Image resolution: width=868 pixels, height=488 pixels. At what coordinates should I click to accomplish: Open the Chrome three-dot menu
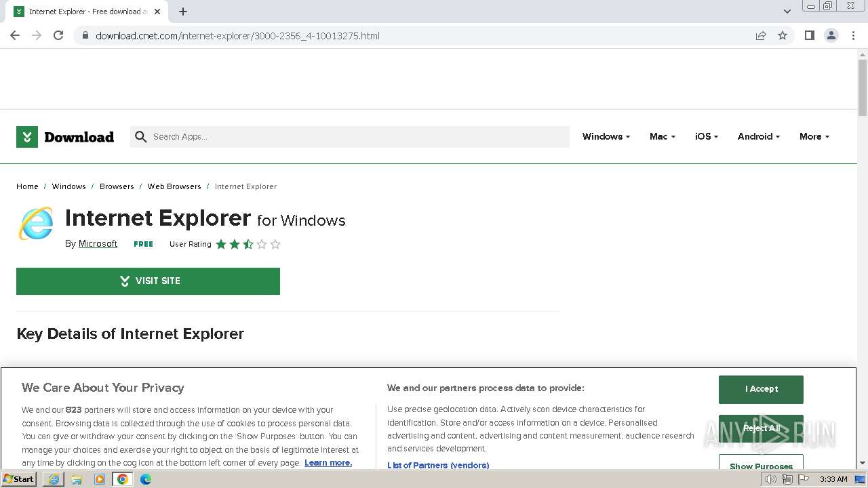click(853, 35)
